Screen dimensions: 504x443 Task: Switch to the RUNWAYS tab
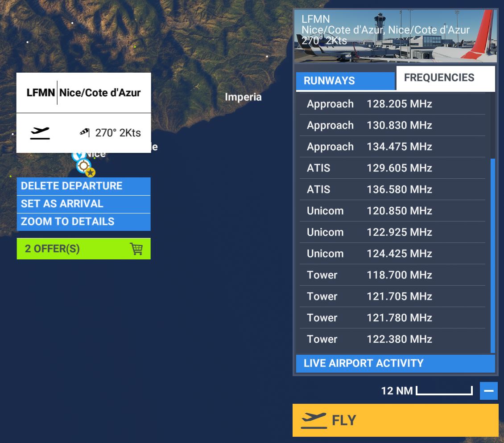345,81
